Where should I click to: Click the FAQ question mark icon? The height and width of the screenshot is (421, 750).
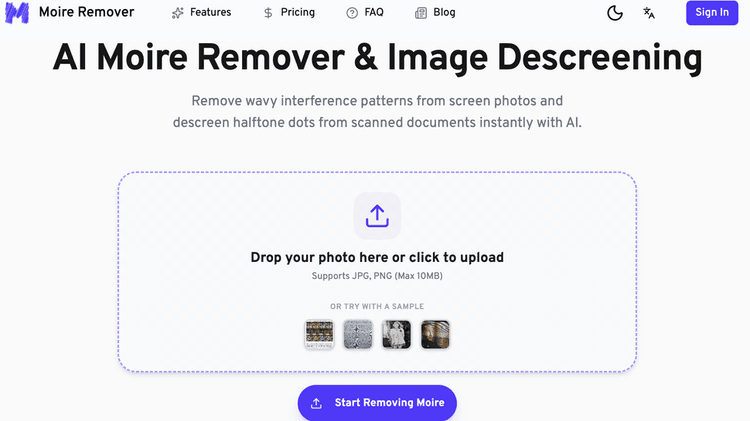tap(352, 13)
